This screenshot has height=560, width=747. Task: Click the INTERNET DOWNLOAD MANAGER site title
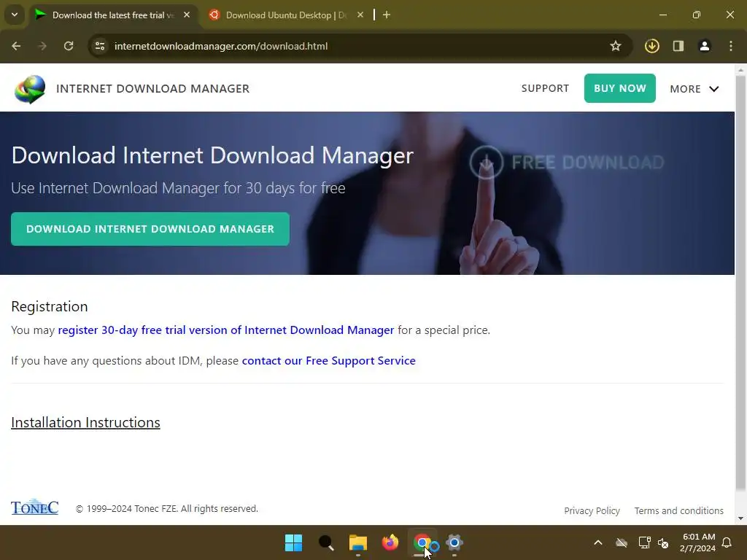[153, 88]
